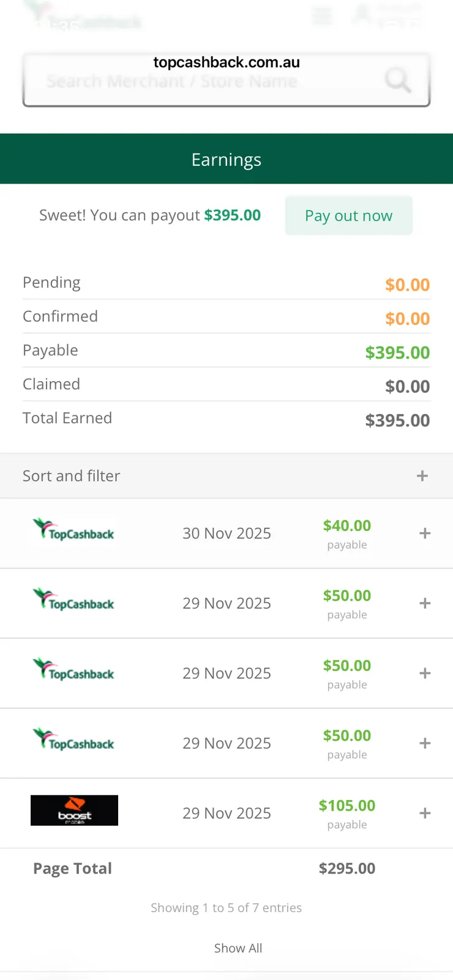Click the search magnifier icon

click(x=398, y=80)
